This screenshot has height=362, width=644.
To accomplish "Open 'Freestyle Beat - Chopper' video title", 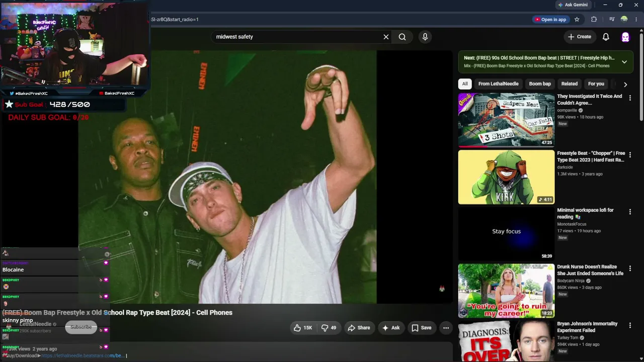I will tap(591, 156).
